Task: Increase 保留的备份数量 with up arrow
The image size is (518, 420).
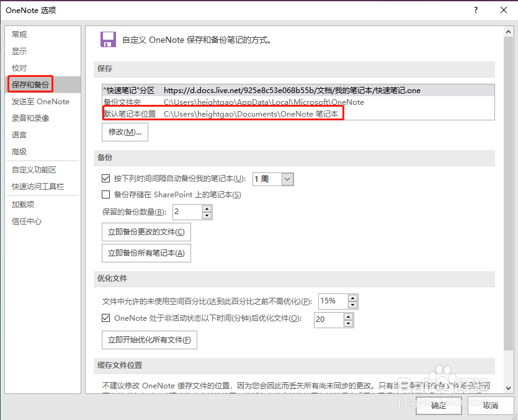Action: (x=207, y=208)
